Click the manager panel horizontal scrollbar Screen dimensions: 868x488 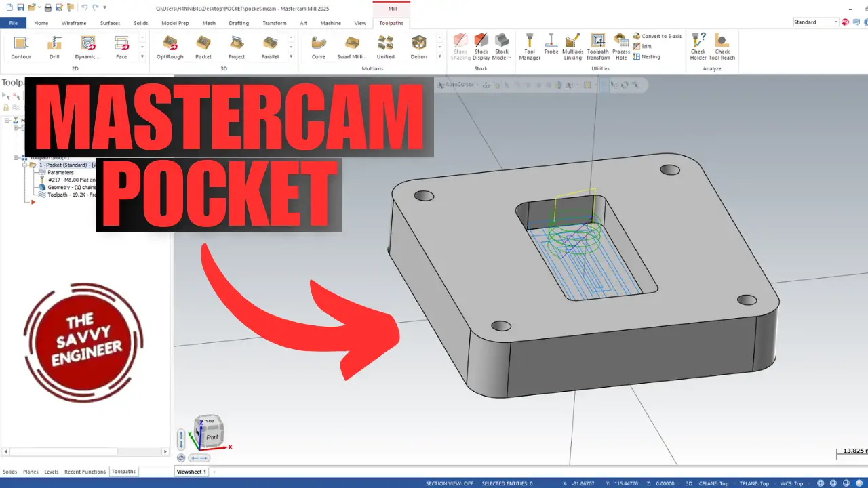click(x=62, y=451)
